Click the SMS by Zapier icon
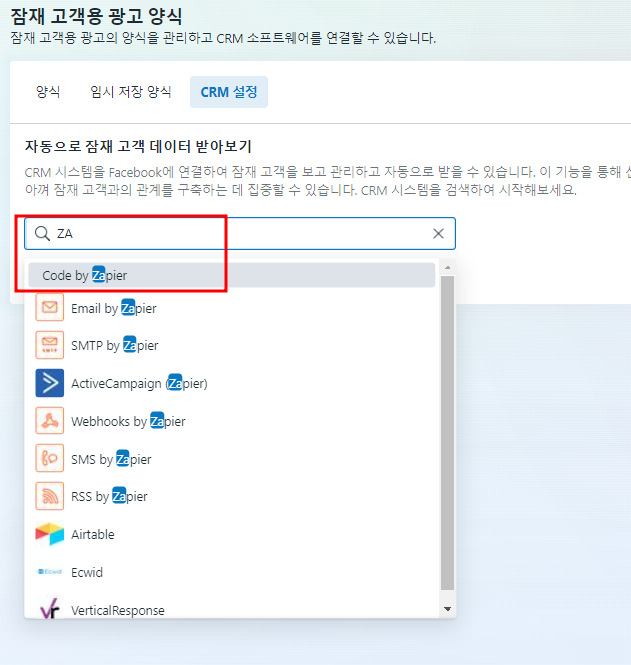Screen dimensions: 631x665 click(x=50, y=458)
